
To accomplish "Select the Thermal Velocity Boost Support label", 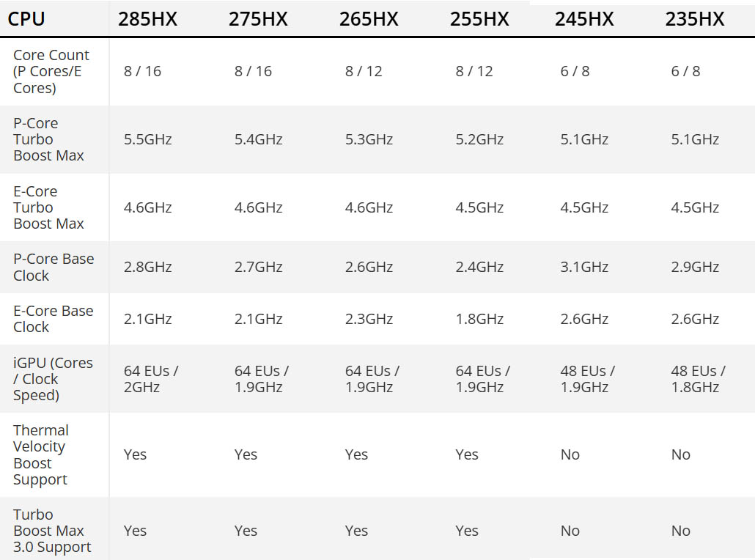I will pyautogui.click(x=41, y=454).
